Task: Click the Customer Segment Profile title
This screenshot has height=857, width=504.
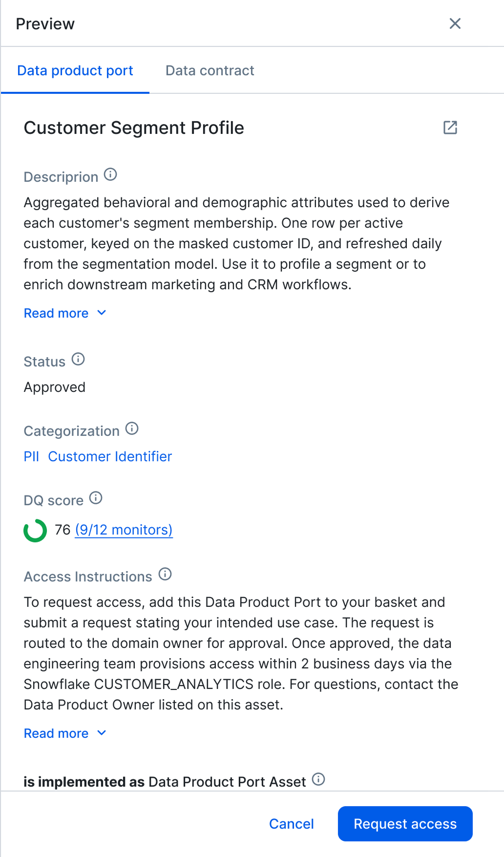Action: coord(134,128)
